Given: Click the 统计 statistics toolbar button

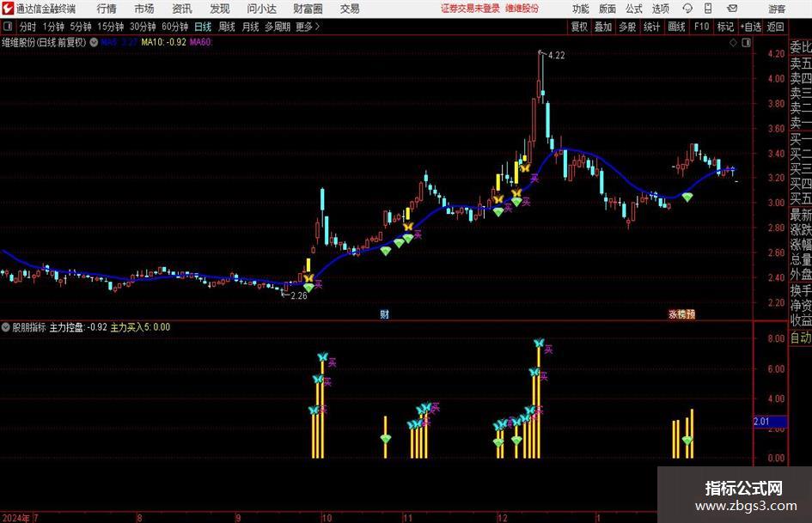Looking at the screenshot, I should tap(651, 27).
